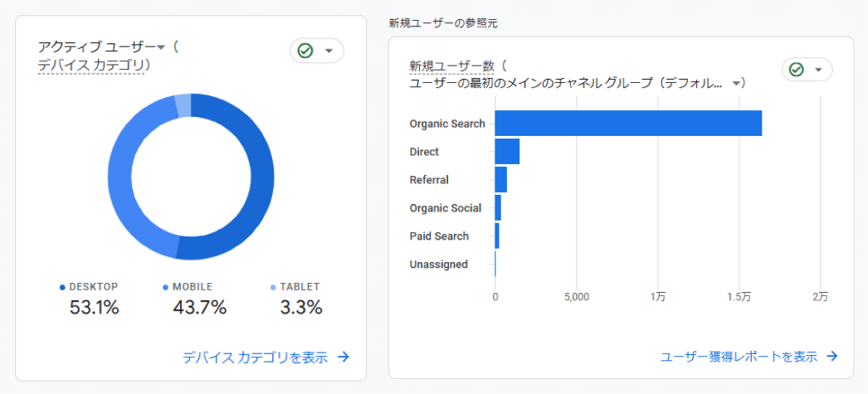Click the green check icon on device card
Viewport: 868px width, 394px height.
[305, 51]
